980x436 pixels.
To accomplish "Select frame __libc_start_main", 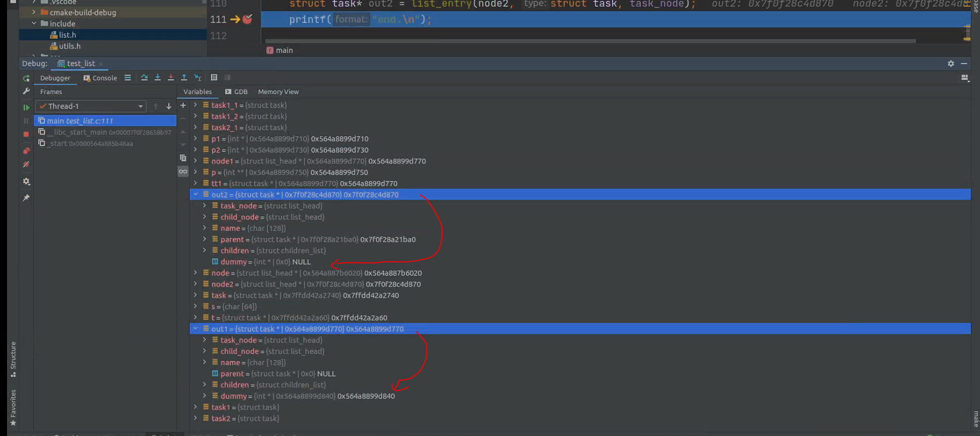I will [x=105, y=132].
